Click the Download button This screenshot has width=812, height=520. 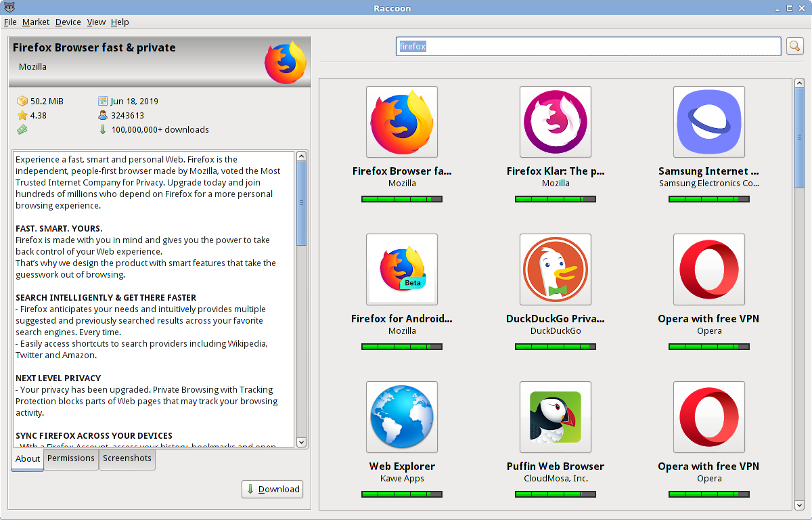pos(272,490)
